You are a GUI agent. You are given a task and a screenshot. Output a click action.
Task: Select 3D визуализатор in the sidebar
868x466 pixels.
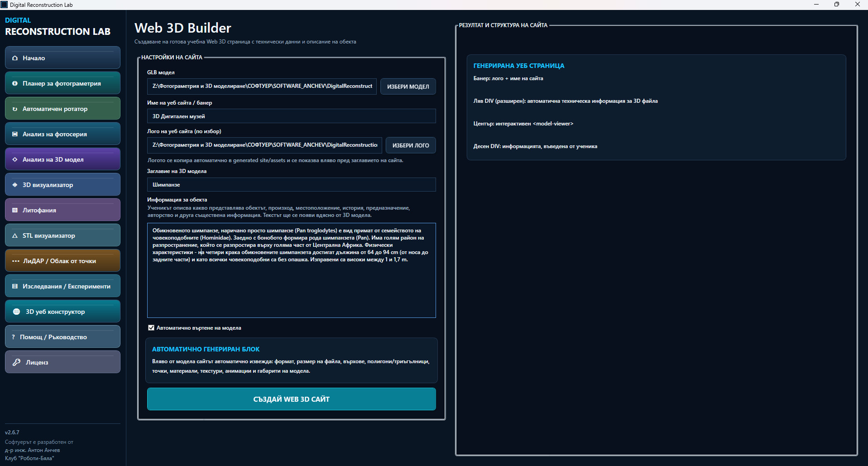click(x=62, y=185)
